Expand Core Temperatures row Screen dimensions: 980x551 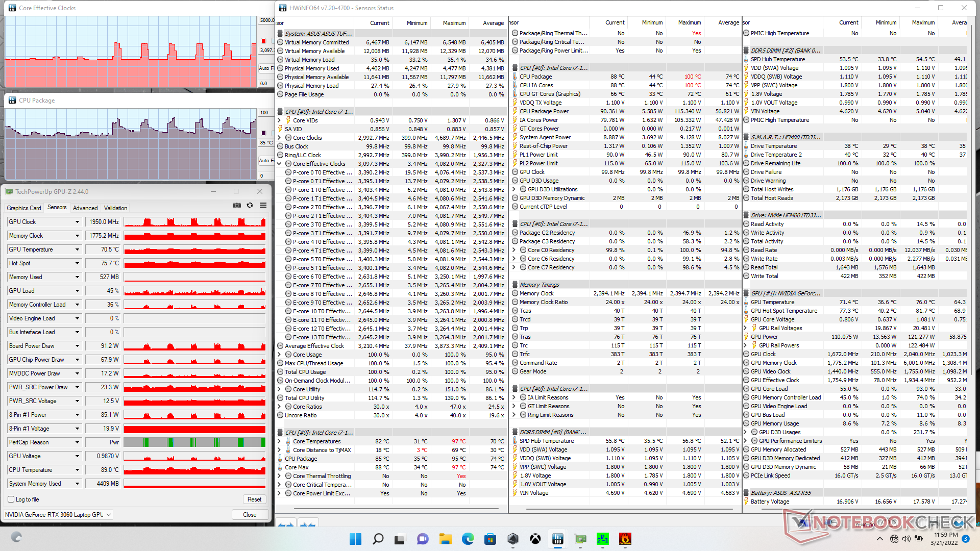pyautogui.click(x=279, y=441)
